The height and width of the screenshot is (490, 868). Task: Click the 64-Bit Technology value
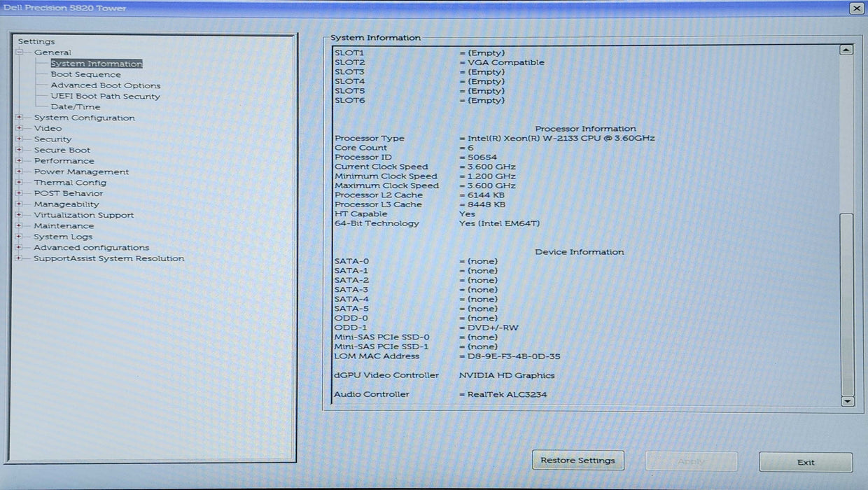tap(499, 224)
